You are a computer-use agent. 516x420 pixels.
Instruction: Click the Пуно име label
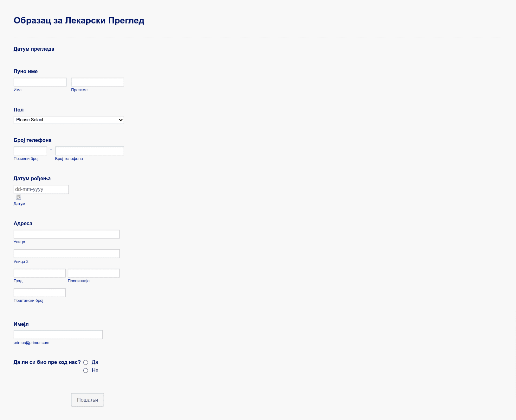26,72
